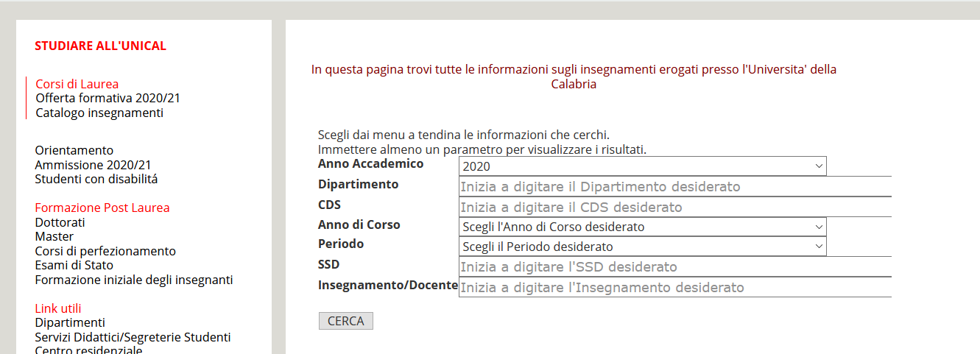This screenshot has height=354, width=980.
Task: Open Formazione iniziale degli insegnanti
Action: tap(134, 280)
